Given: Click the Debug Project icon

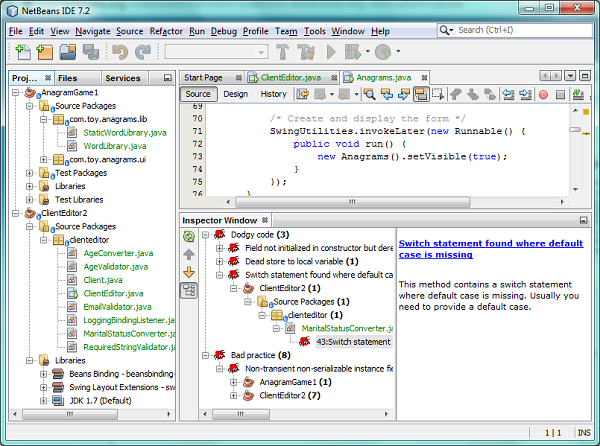Looking at the screenshot, I should tap(352, 52).
